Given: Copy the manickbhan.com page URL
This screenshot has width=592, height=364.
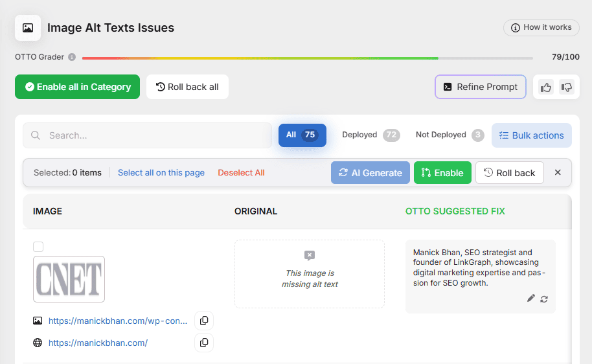Looking at the screenshot, I should click(x=204, y=343).
